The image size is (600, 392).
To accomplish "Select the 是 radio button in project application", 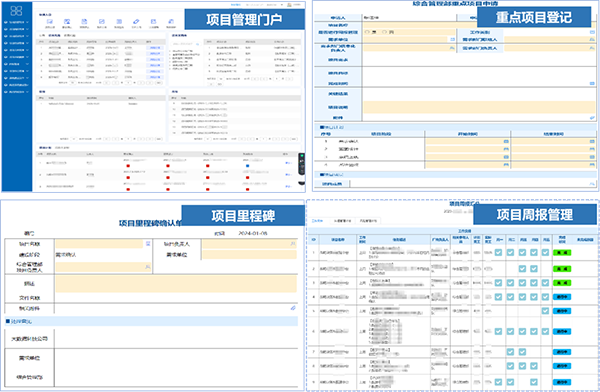I will click(x=367, y=32).
